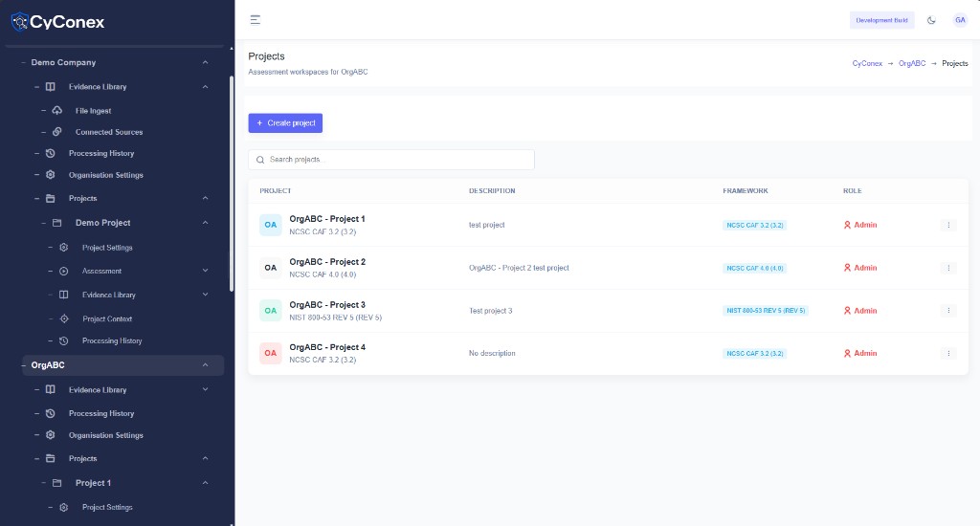
Task: Click the Connected Sources link icon
Action: (x=56, y=132)
